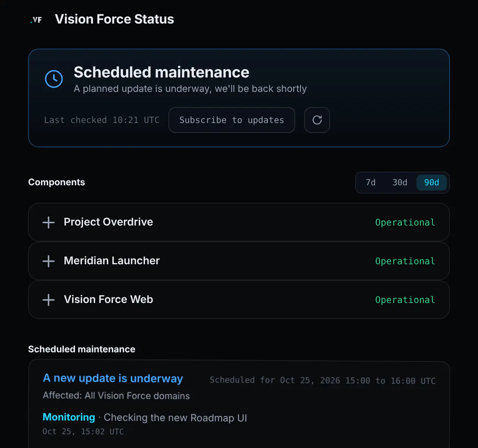The width and height of the screenshot is (478, 448).
Task: Click the 'Scheduled for Oct 25, 2026' time text
Action: click(322, 380)
